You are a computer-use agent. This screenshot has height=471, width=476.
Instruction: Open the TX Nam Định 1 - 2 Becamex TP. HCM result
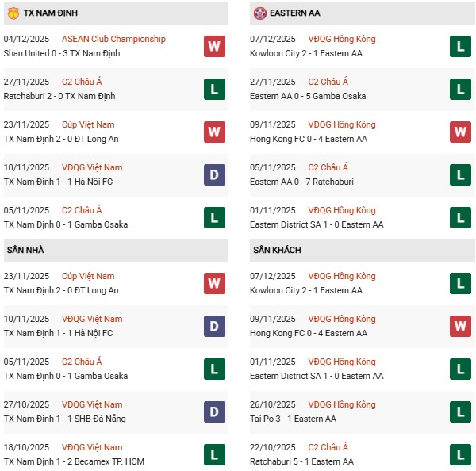(x=70, y=461)
